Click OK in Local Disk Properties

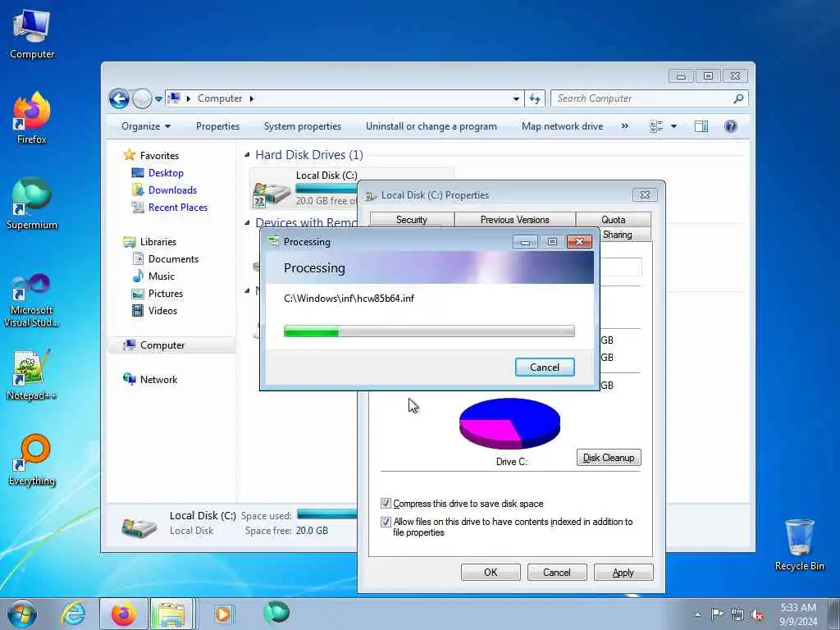pyautogui.click(x=491, y=572)
